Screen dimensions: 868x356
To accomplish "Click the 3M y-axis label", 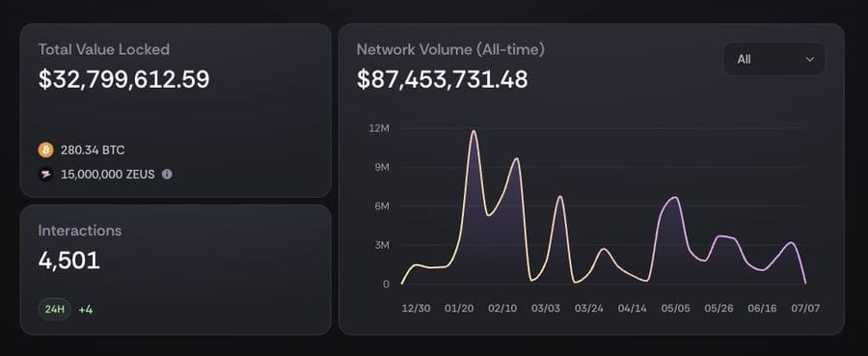I will click(x=382, y=245).
